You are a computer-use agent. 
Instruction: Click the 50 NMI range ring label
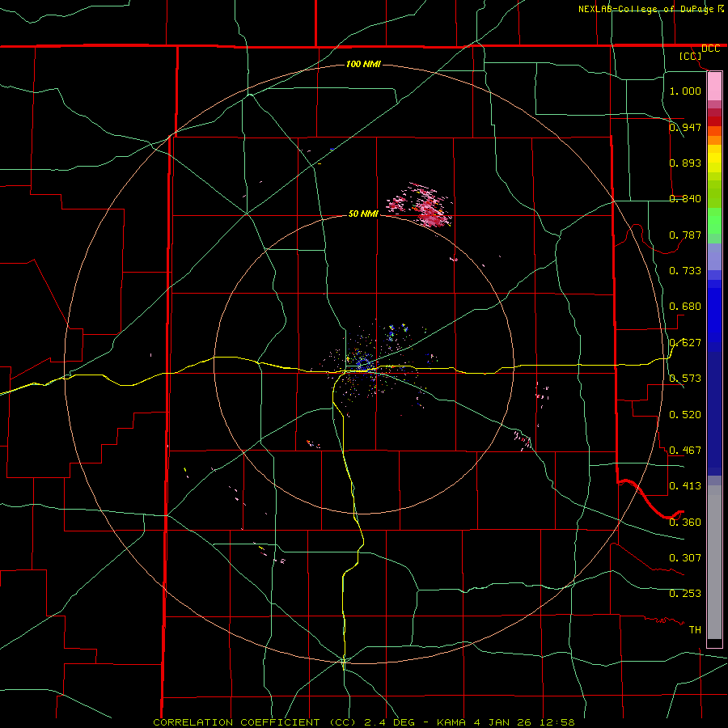[x=363, y=214]
